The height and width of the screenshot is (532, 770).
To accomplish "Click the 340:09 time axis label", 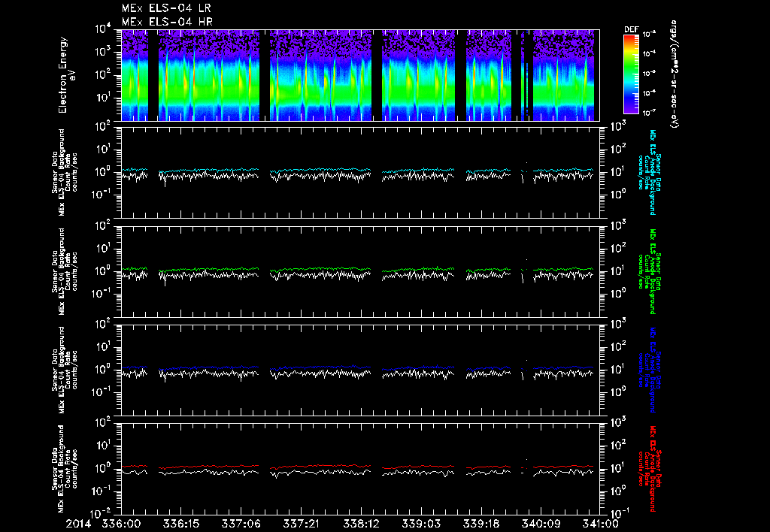I will point(540,524).
